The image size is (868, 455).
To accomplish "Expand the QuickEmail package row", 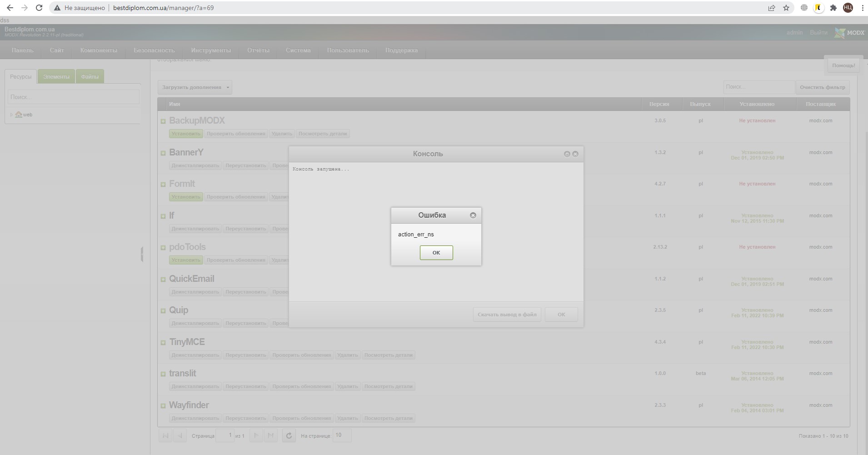I will (x=164, y=279).
